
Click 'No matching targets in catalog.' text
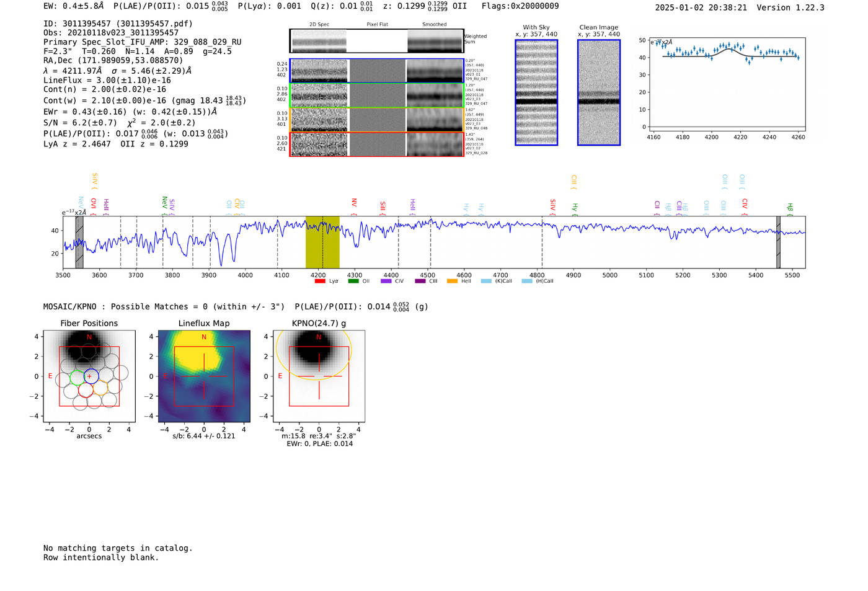(x=118, y=548)
